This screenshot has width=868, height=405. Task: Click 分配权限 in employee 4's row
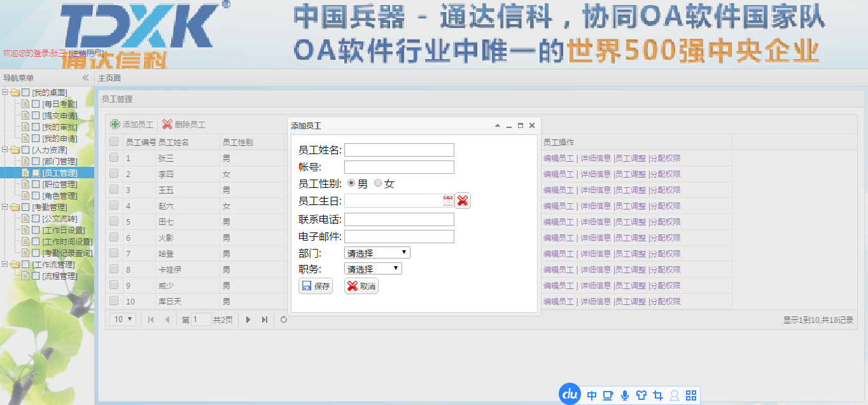(x=666, y=206)
